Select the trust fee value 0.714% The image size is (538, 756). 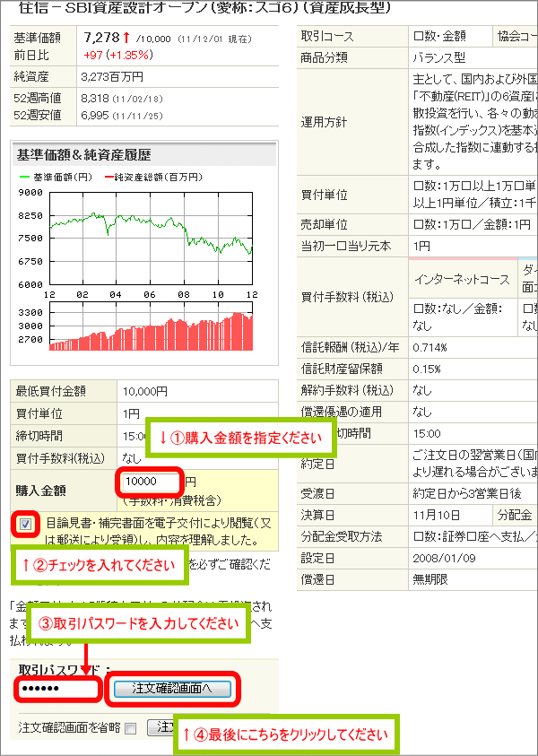point(430,348)
